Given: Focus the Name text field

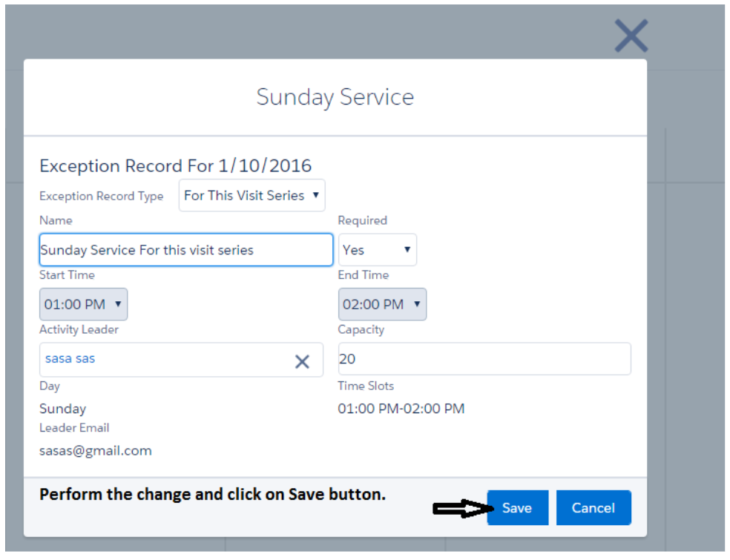Looking at the screenshot, I should click(x=185, y=250).
